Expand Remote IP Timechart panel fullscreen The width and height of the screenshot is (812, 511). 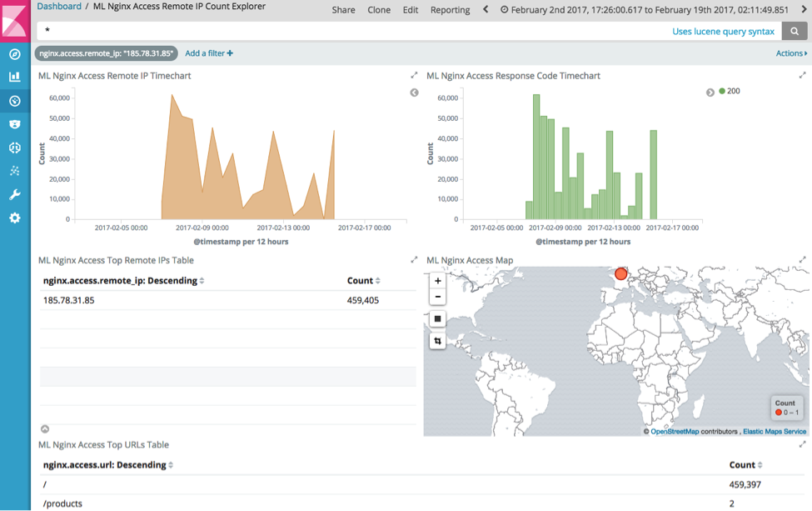pyautogui.click(x=414, y=76)
